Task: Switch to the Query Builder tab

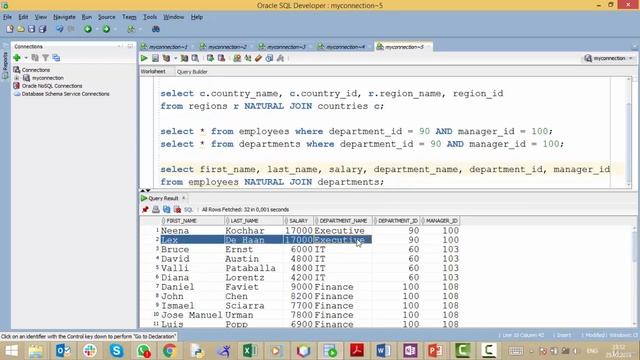Action: tap(192, 71)
